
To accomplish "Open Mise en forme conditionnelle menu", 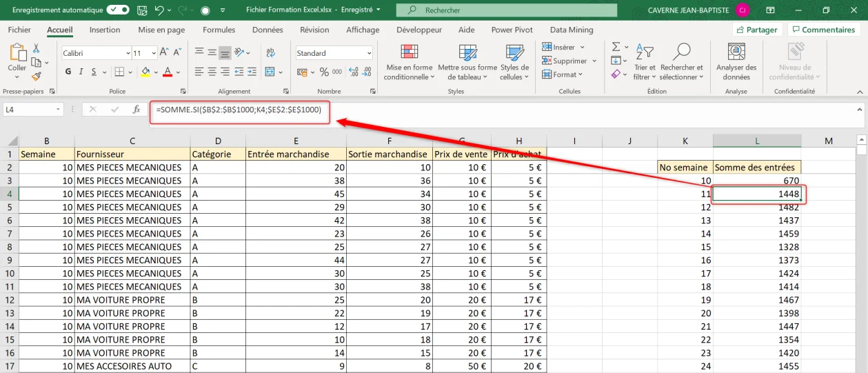I will (410, 62).
